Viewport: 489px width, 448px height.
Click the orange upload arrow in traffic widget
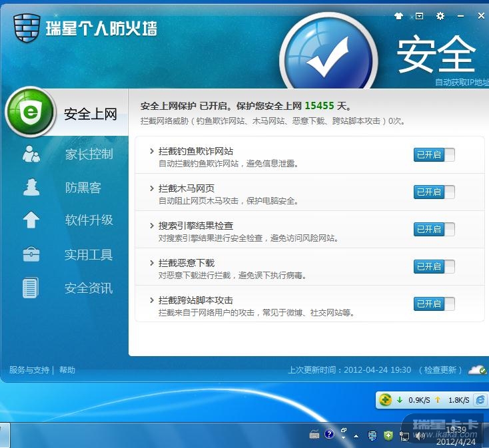(x=438, y=399)
